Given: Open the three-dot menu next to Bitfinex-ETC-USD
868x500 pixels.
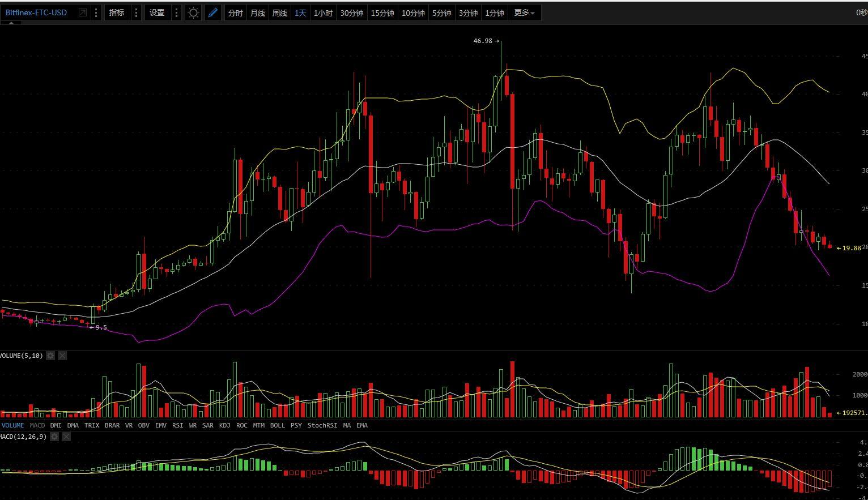Looking at the screenshot, I should pyautogui.click(x=96, y=12).
